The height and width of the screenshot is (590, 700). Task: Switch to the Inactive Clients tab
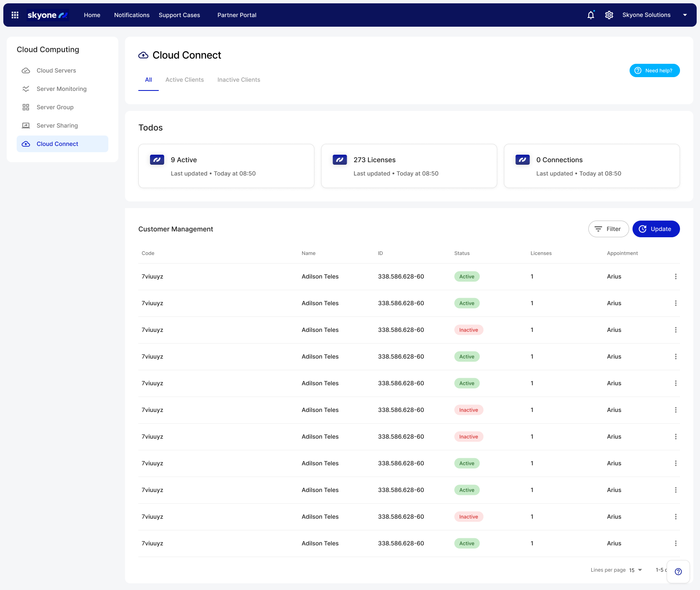pos(239,80)
